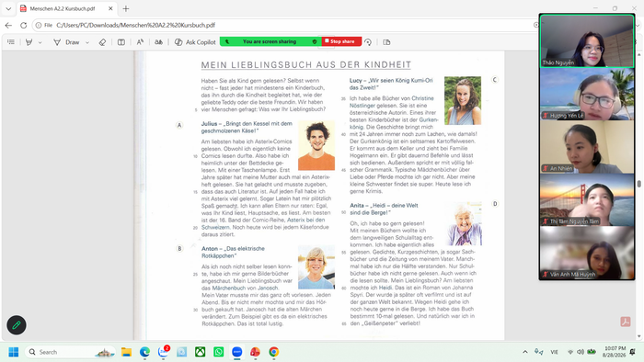Open the Wi-Fi network icon in tray
This screenshot has width=644, height=362.
tap(570, 352)
